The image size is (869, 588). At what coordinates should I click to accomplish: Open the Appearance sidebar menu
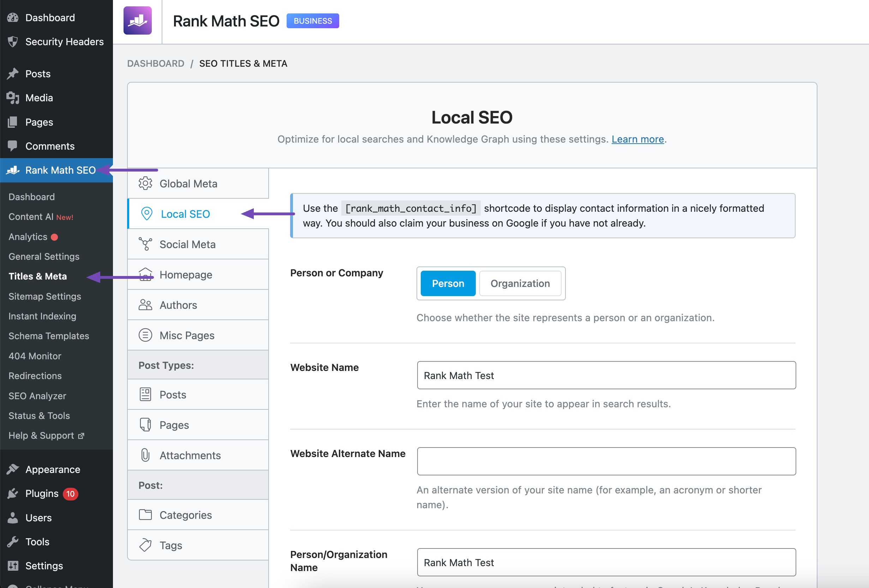[53, 469]
